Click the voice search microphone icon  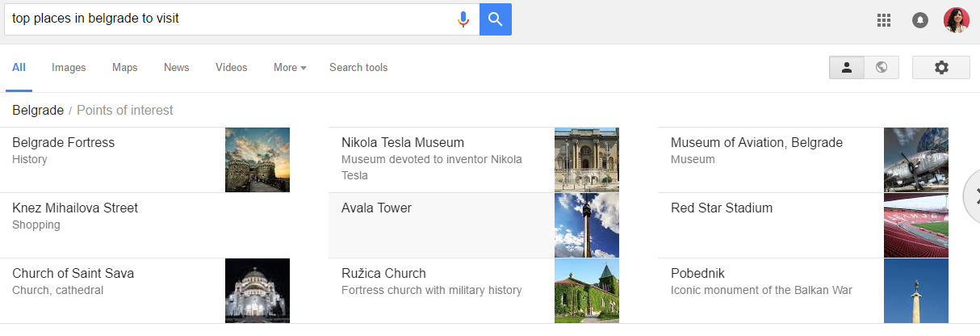click(463, 19)
